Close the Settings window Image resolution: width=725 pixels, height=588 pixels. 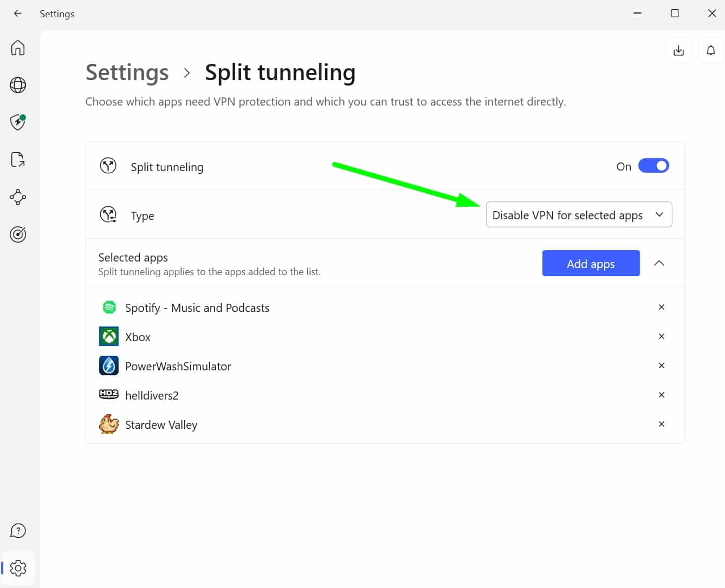tap(712, 13)
